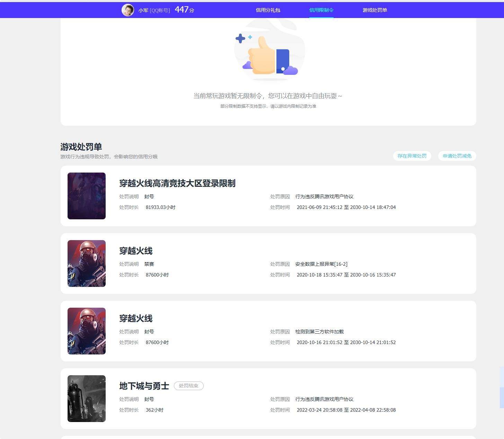The image size is (504, 439).
Task: Switch to the 信用限制令 tab
Action: 321,10
